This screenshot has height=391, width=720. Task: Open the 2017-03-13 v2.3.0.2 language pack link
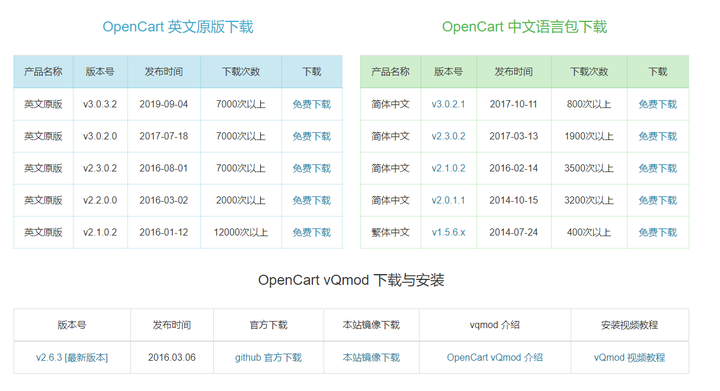448,136
